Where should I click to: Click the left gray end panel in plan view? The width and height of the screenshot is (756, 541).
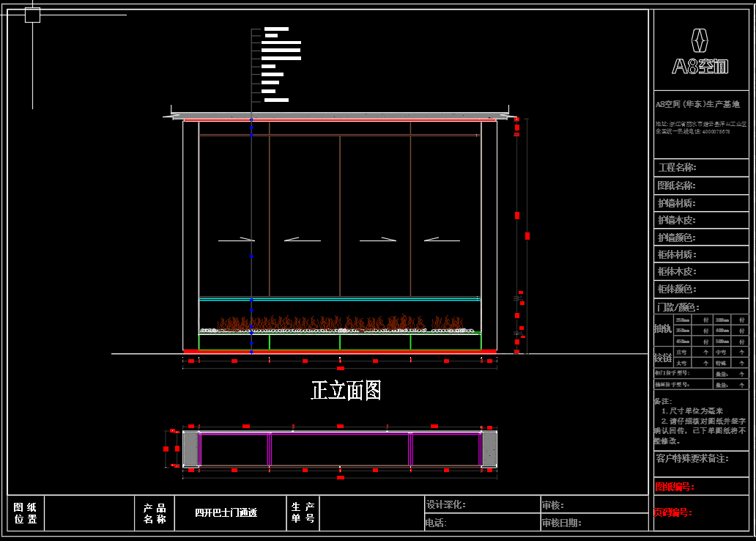click(190, 448)
